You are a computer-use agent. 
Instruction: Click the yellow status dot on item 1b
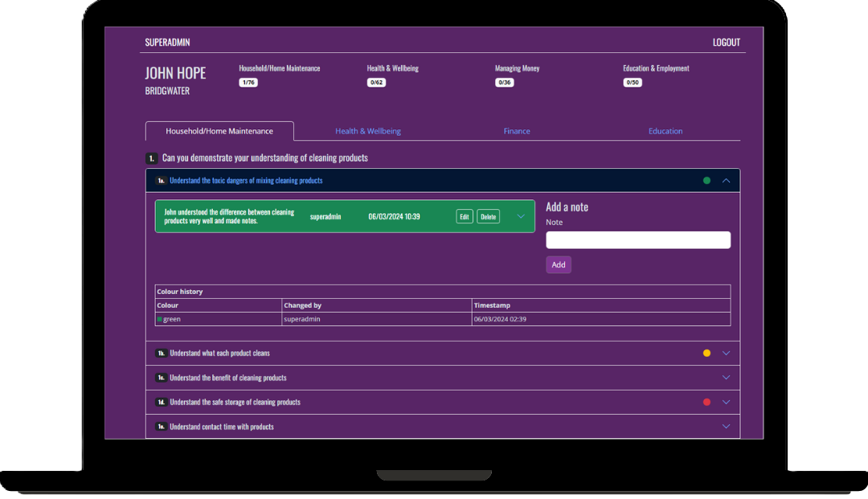pyautogui.click(x=706, y=353)
